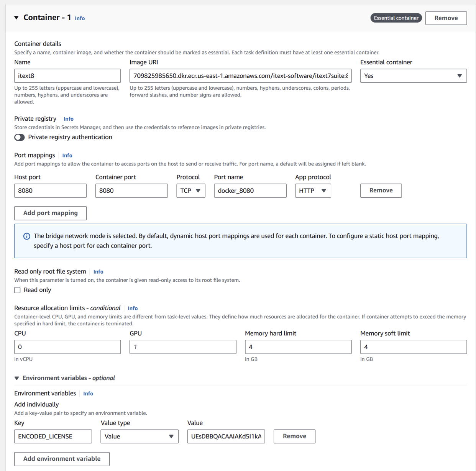Viewport: 476px width, 471px height.
Task: Open the Essential container dropdown
Action: (413, 76)
